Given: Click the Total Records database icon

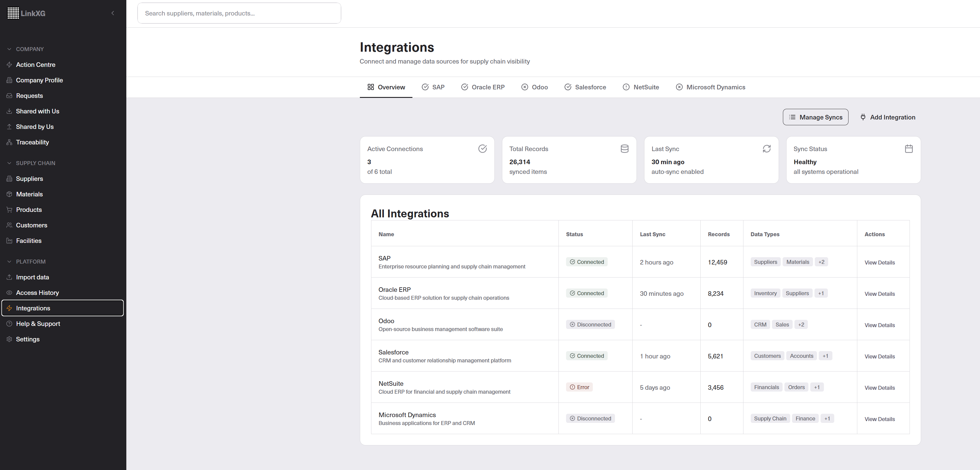Looking at the screenshot, I should pos(624,149).
